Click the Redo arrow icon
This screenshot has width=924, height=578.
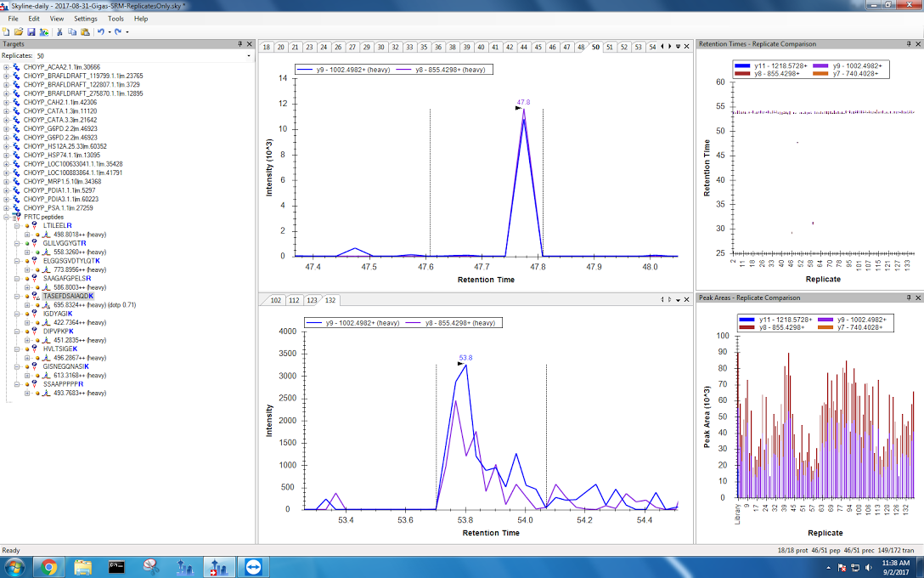(117, 31)
